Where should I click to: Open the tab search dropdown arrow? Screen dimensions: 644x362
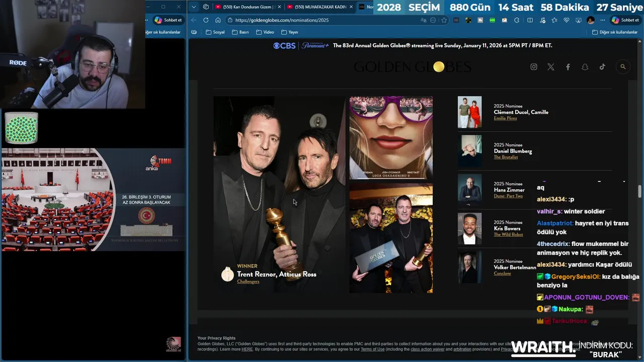click(x=194, y=7)
